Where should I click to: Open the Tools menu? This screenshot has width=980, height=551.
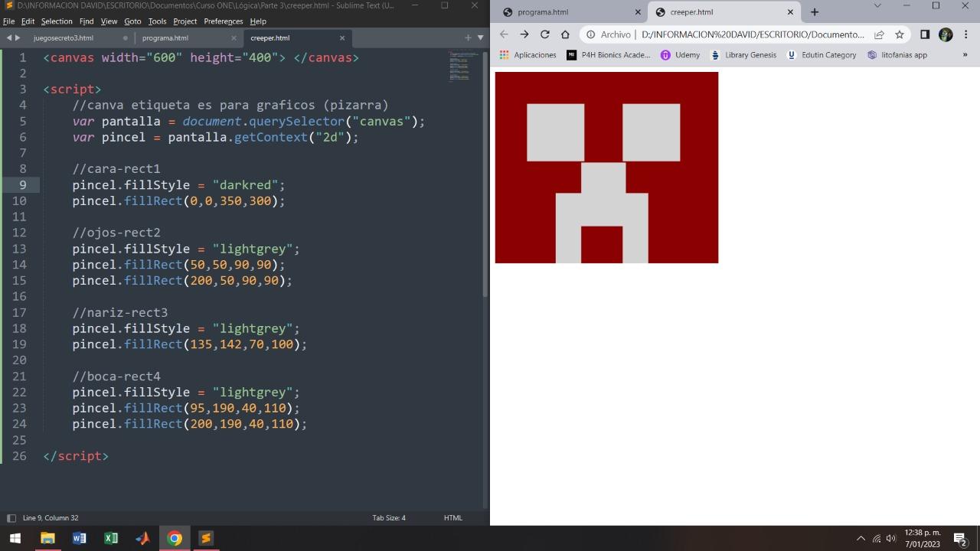(157, 21)
